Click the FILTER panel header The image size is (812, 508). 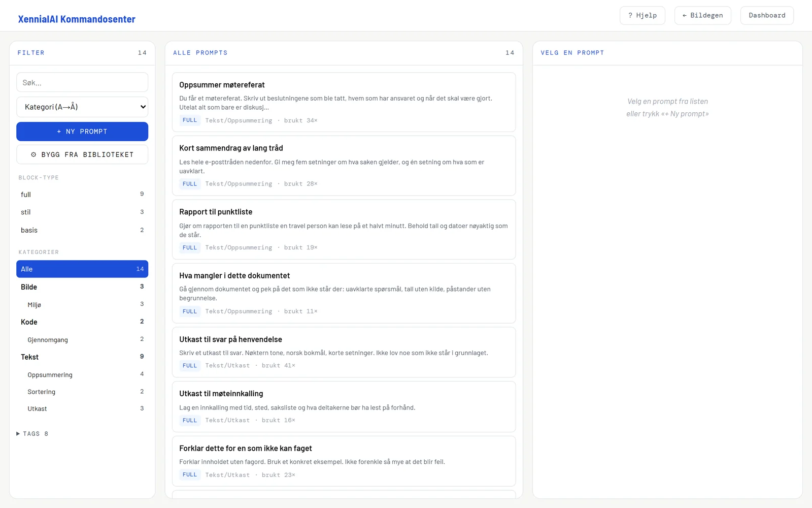click(x=82, y=53)
